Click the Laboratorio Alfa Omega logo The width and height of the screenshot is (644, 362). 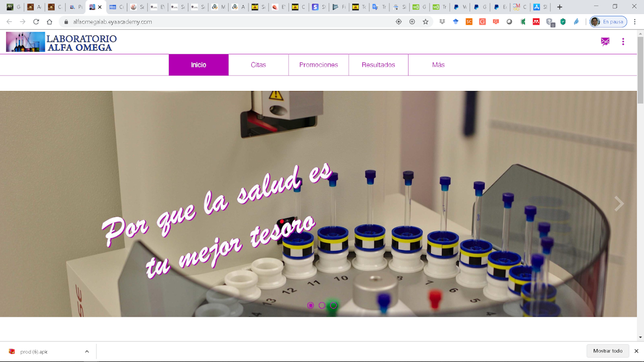pos(61,42)
